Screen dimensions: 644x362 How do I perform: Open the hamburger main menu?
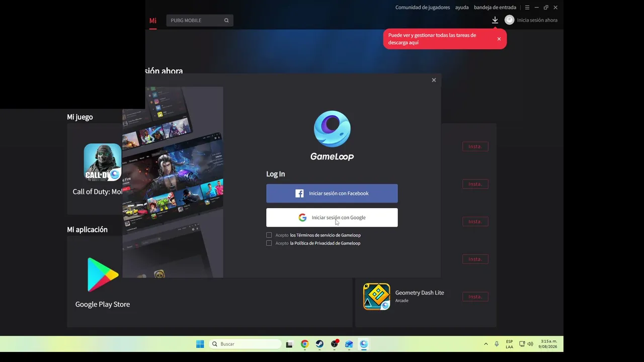tap(527, 8)
